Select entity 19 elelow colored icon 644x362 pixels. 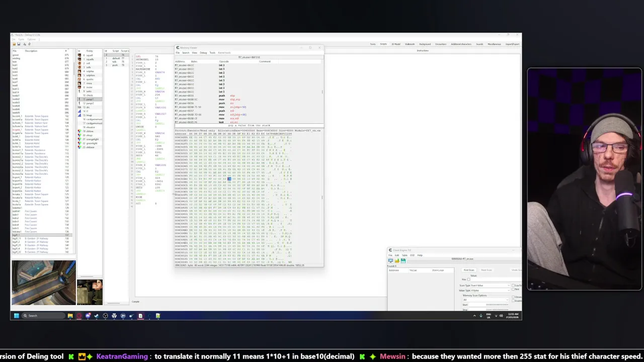pos(79,131)
